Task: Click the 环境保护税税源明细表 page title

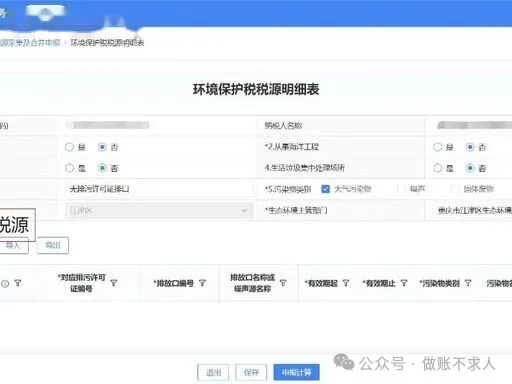Action: pos(256,89)
